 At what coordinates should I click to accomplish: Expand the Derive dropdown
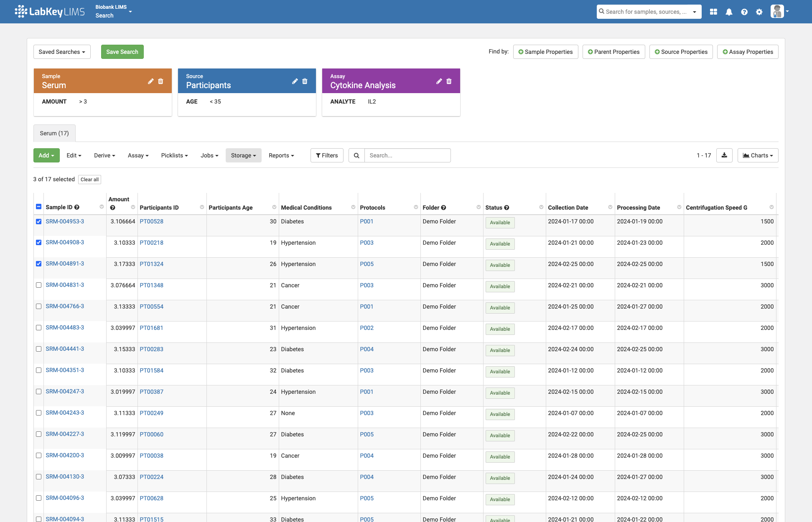(x=104, y=155)
